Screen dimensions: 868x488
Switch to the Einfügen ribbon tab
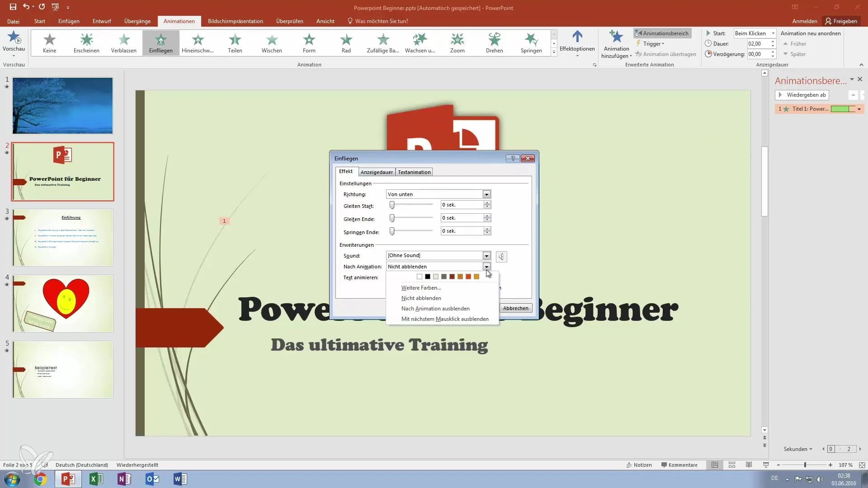click(x=69, y=21)
